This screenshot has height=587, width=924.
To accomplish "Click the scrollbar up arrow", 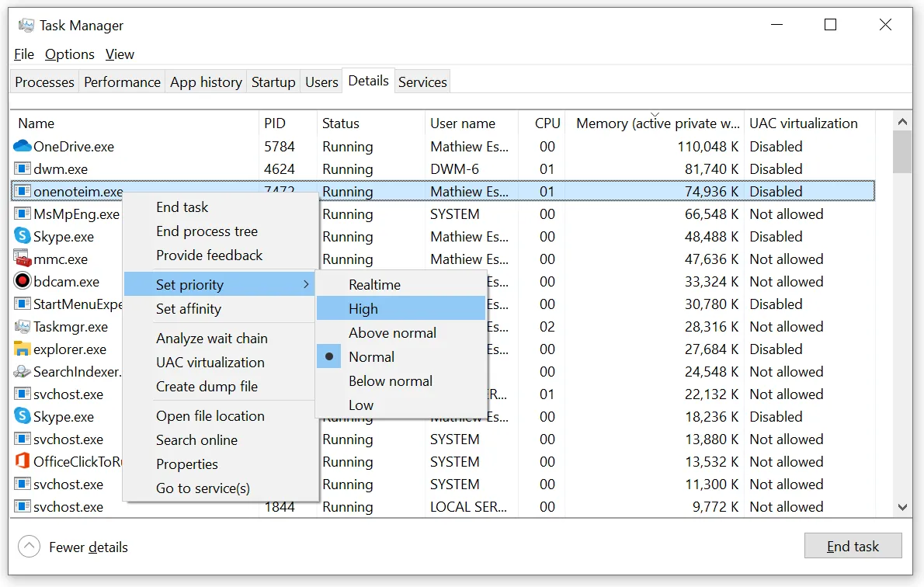I will pyautogui.click(x=902, y=122).
